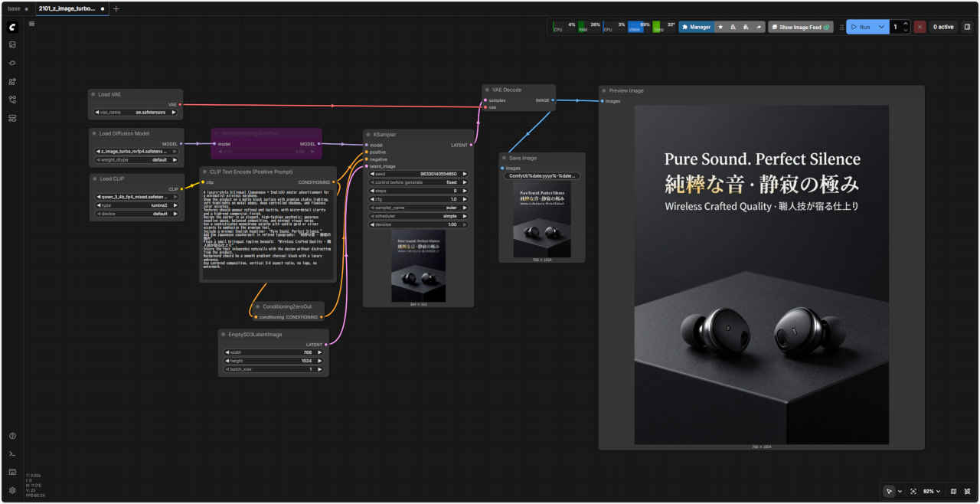Image resolution: width=980 pixels, height=504 pixels.
Task: Collapse the KSampler node via its title dot
Action: coord(368,134)
